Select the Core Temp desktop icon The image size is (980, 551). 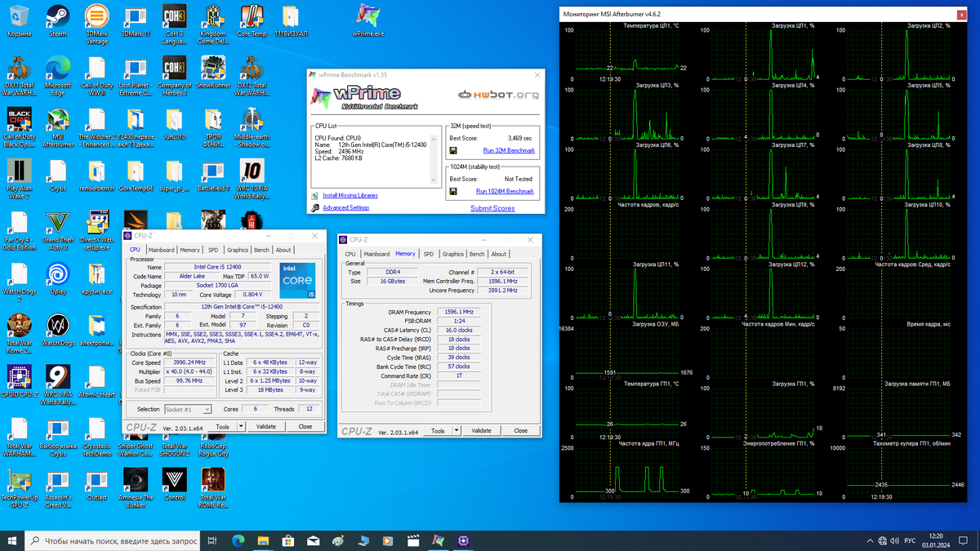coord(252,17)
